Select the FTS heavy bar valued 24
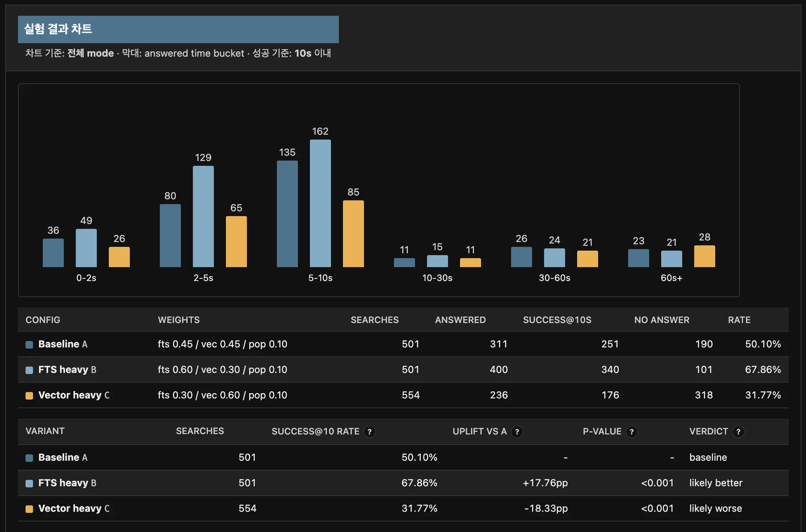Image resolution: width=806 pixels, height=532 pixels. click(555, 258)
